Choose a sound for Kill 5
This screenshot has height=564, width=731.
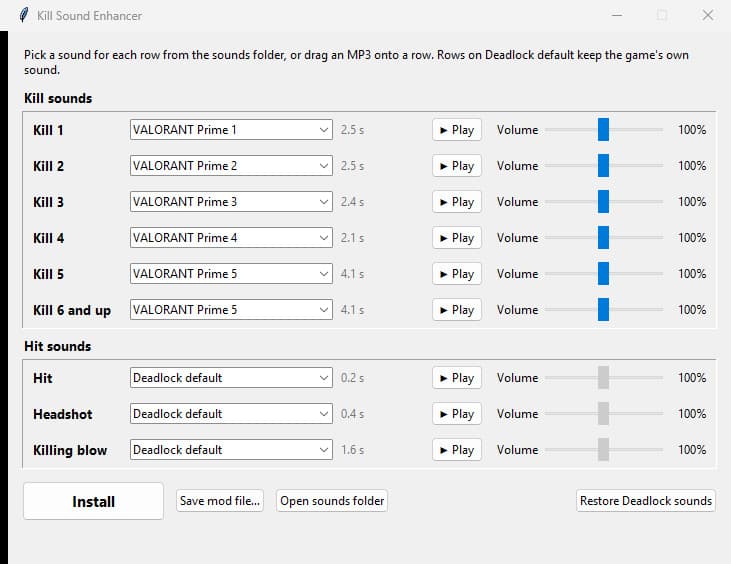(231, 274)
